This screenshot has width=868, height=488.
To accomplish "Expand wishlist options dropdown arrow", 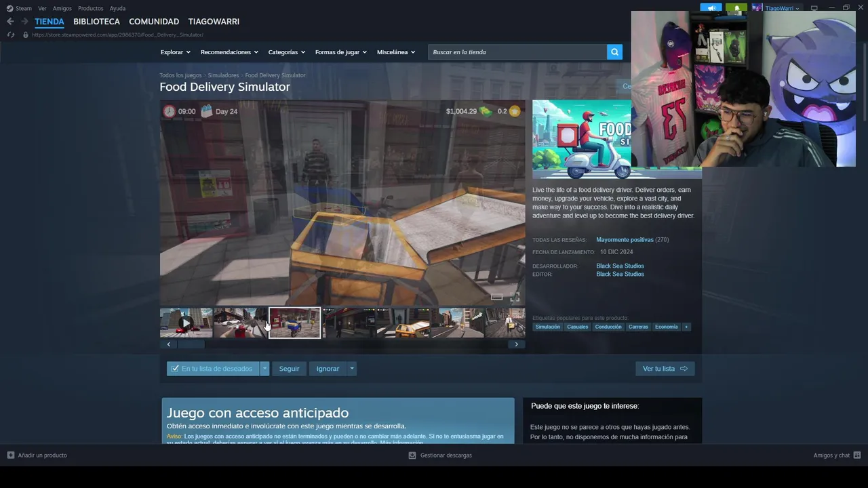I will 264,369.
